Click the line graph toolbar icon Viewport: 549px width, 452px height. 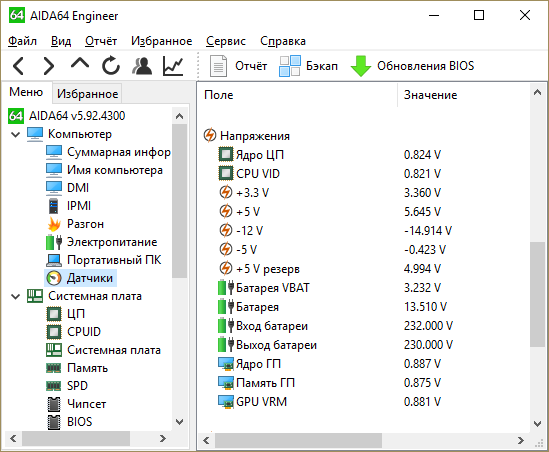pos(173,65)
